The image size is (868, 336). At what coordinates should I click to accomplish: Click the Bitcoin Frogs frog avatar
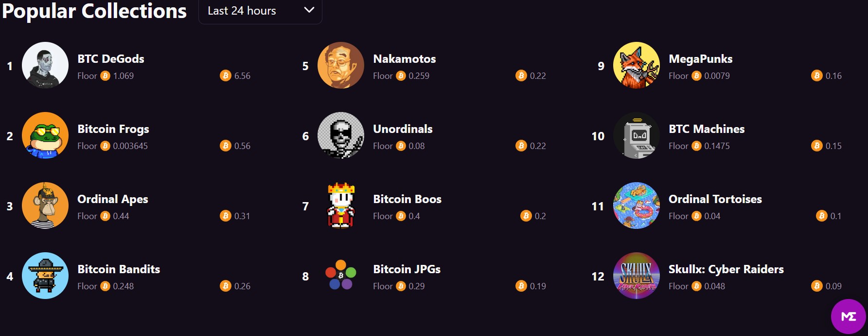click(45, 135)
